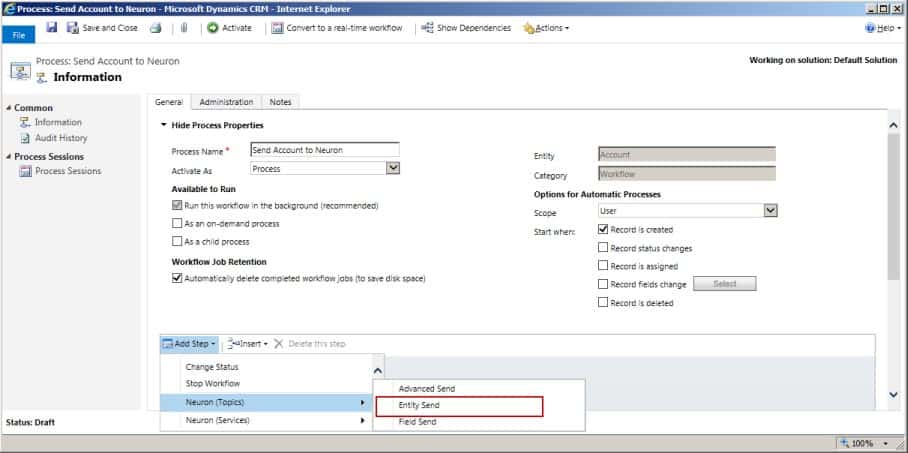Switch to the Administration tab
Image resolution: width=908 pixels, height=453 pixels.
[226, 102]
